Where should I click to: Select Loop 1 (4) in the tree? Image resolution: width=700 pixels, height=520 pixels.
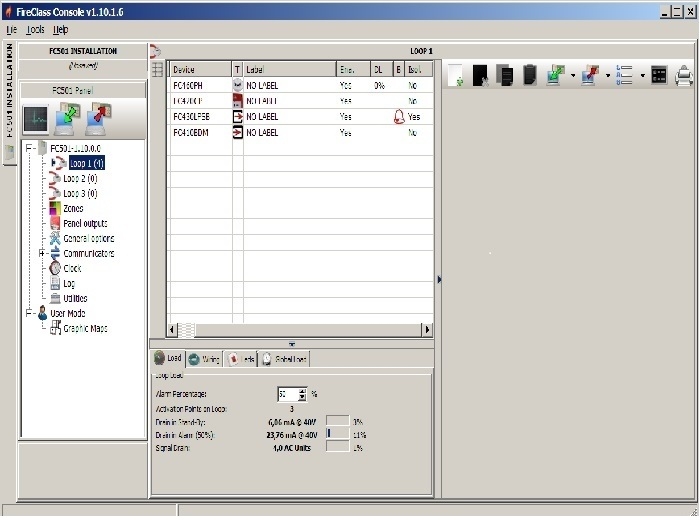(x=87, y=163)
